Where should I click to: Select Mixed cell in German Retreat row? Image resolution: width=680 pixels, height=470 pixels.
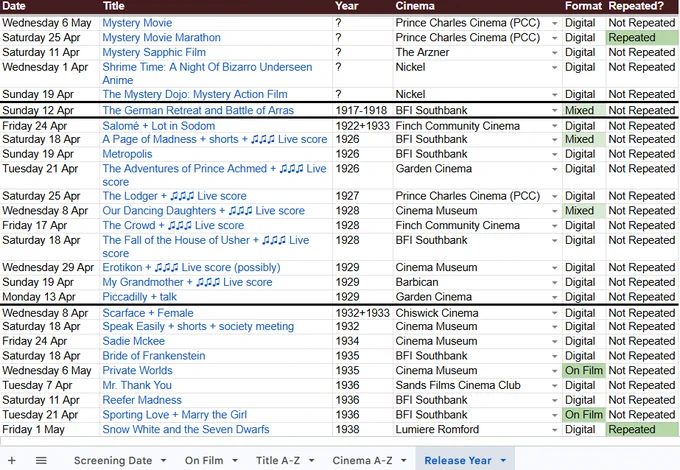[x=584, y=111]
